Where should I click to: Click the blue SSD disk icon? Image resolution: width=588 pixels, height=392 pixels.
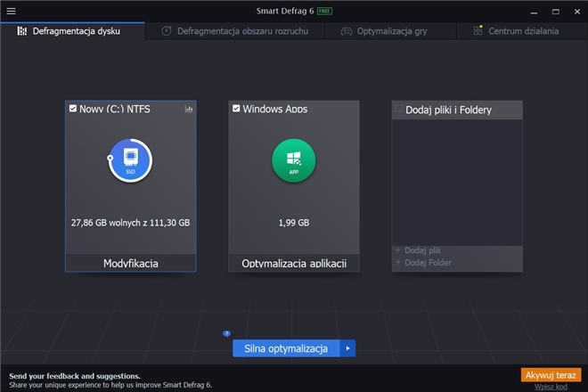(130, 160)
